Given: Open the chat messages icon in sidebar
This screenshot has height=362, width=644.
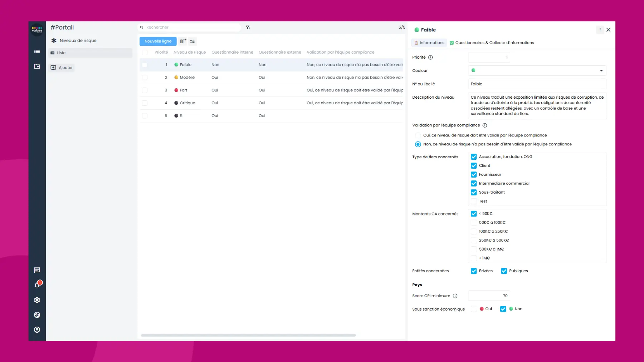Looking at the screenshot, I should click(x=37, y=270).
